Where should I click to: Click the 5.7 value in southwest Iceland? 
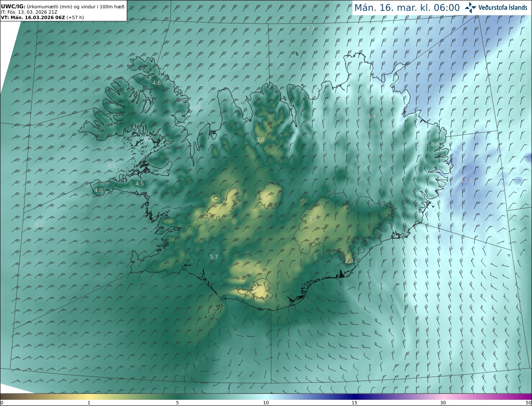214,257
